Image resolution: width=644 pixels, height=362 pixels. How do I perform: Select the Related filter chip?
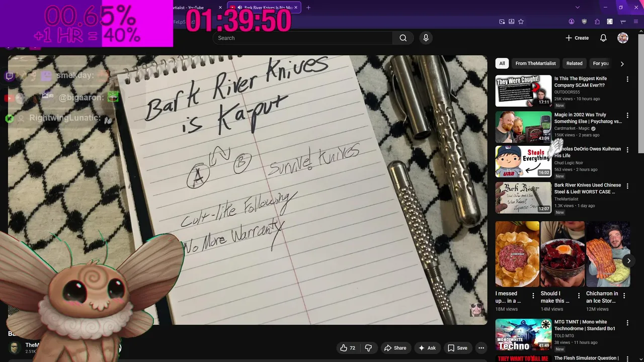574,63
